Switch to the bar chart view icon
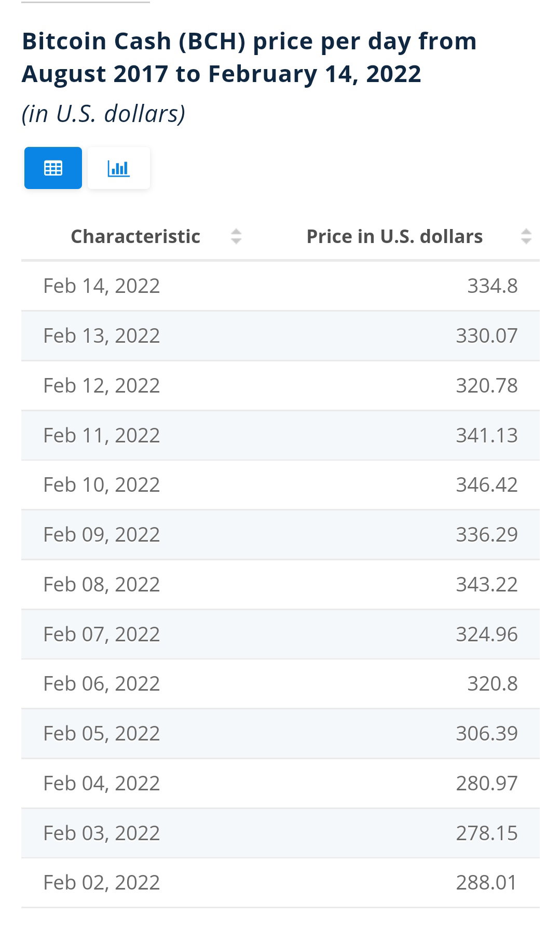560x929 pixels. coord(119,168)
